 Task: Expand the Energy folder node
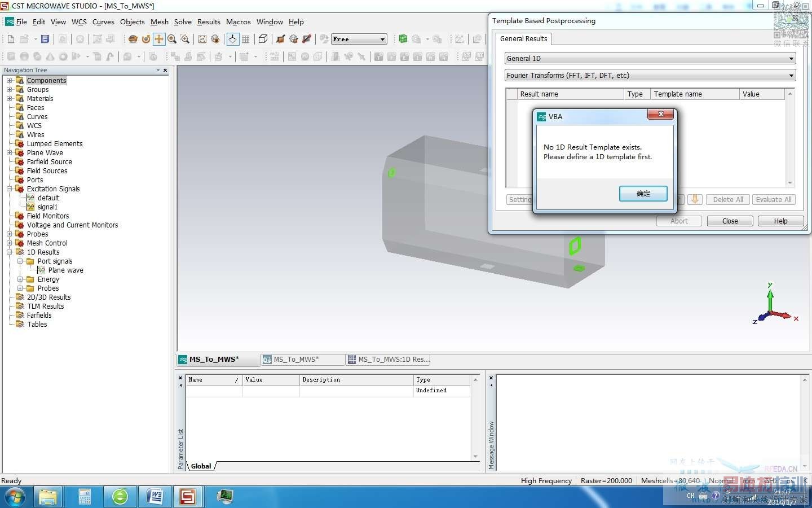click(20, 279)
